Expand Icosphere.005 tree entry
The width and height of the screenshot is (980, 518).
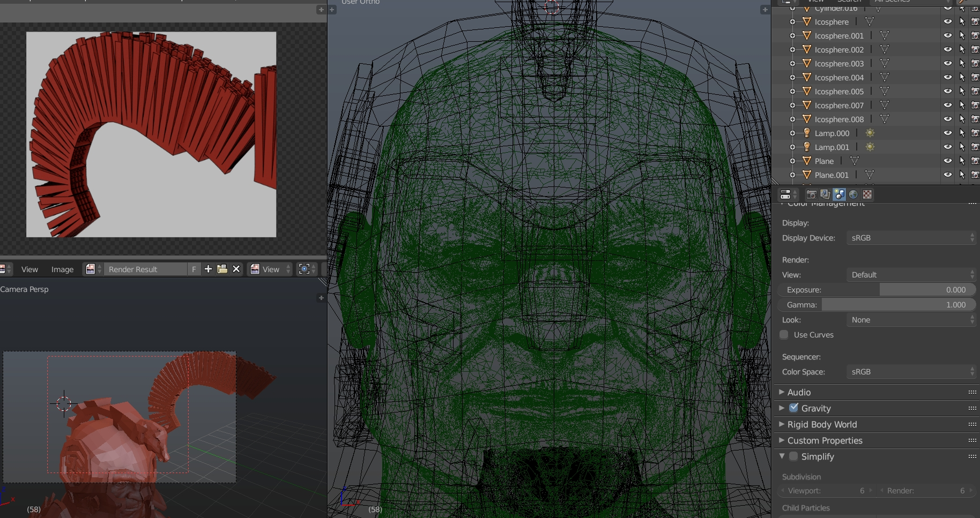(792, 91)
